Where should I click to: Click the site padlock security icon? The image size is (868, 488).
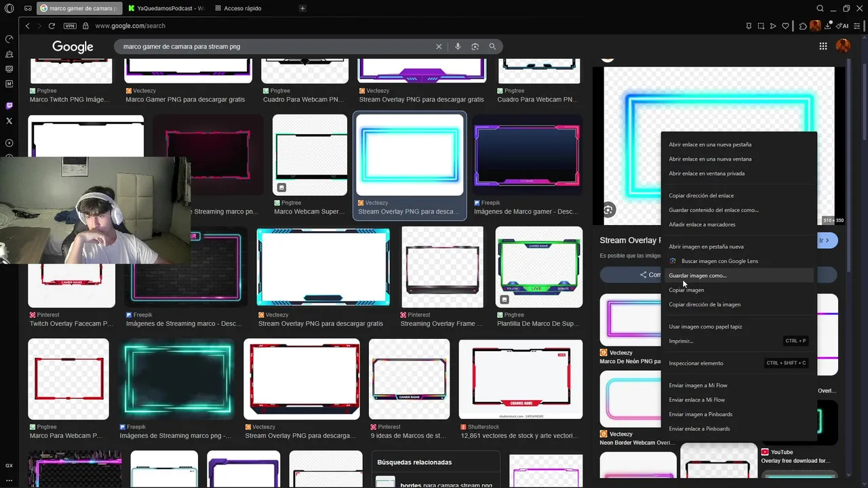[x=85, y=26]
